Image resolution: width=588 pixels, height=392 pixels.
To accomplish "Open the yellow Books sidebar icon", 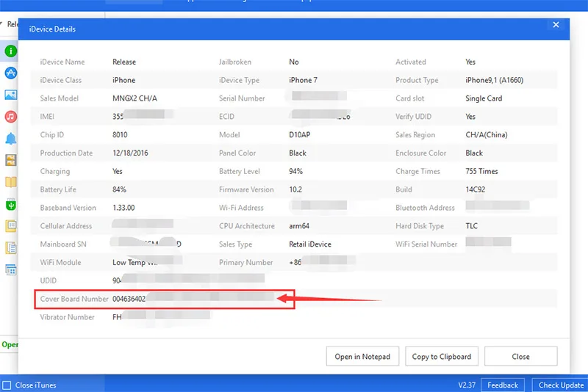I will tap(11, 182).
